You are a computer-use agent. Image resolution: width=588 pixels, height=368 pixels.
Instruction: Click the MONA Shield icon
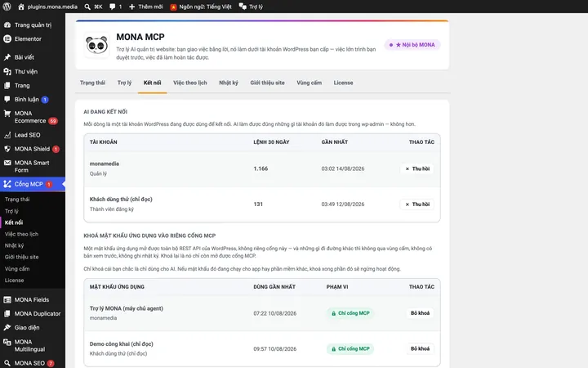tap(7, 149)
